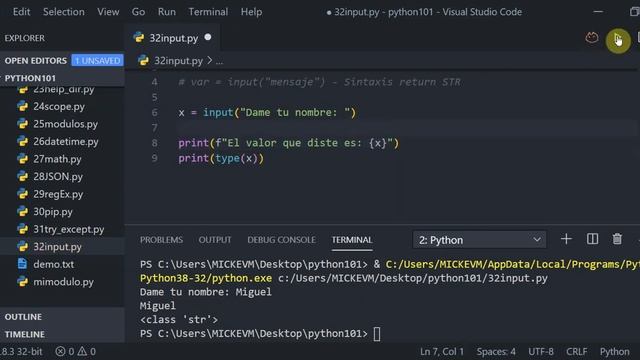Run the Python file with play icon

pos(618,40)
